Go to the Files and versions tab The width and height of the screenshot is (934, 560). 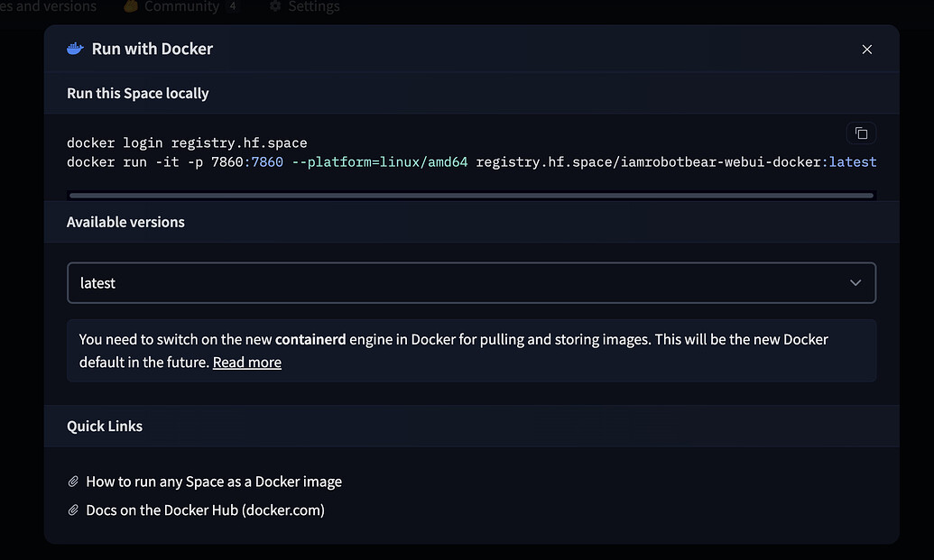[49, 6]
